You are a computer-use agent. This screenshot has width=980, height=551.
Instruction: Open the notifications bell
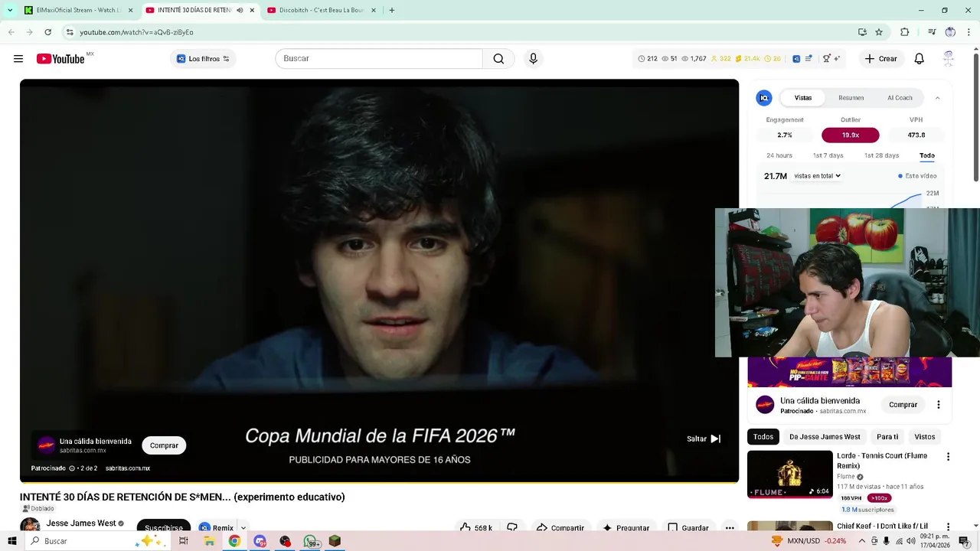tap(920, 59)
